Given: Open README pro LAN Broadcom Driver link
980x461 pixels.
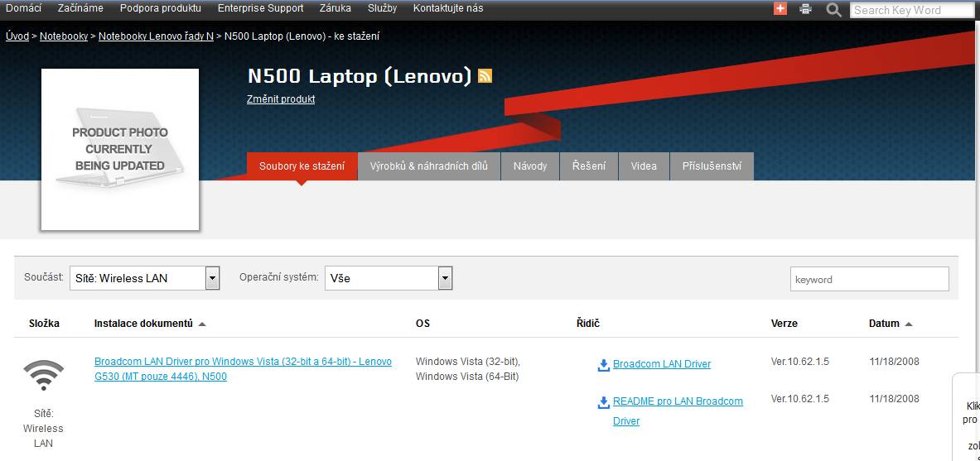Looking at the screenshot, I should pos(678,411).
